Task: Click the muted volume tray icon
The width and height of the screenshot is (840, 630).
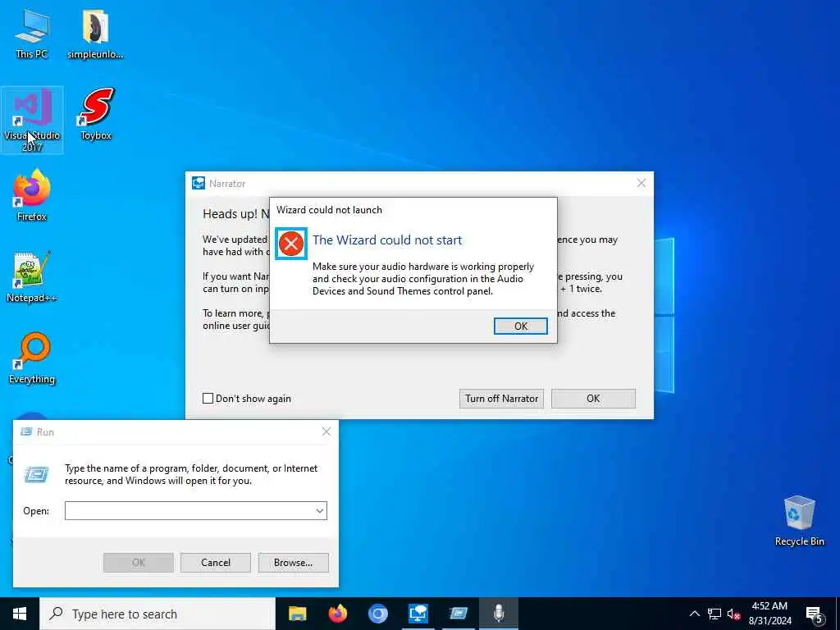Action: coord(733,614)
